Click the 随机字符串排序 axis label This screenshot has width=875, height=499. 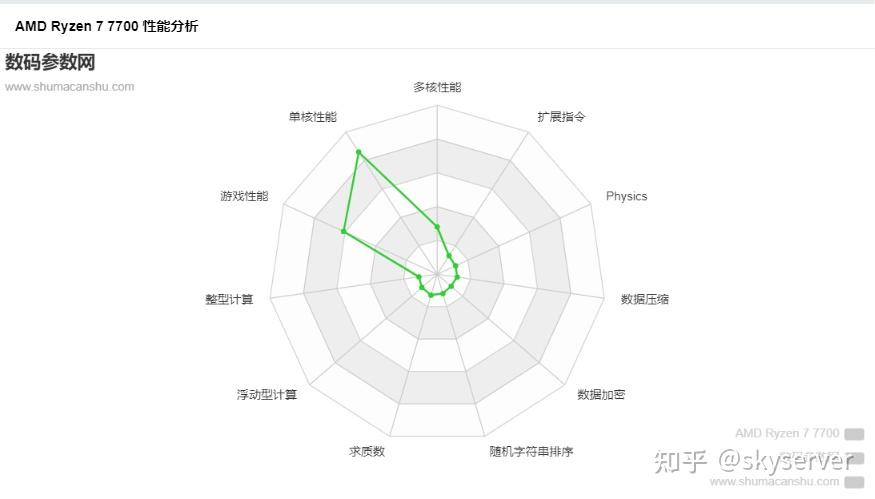531,451
